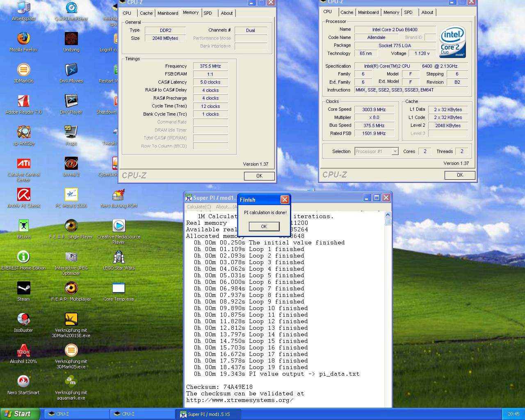
Task: Switch to Super PI / mod1.5 XS taskbar button
Action: [208, 414]
